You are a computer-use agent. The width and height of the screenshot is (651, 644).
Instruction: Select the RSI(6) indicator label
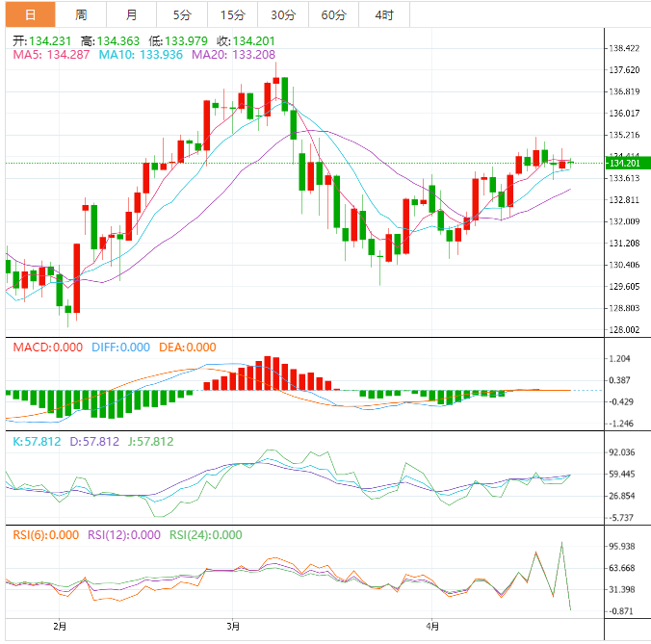44,535
